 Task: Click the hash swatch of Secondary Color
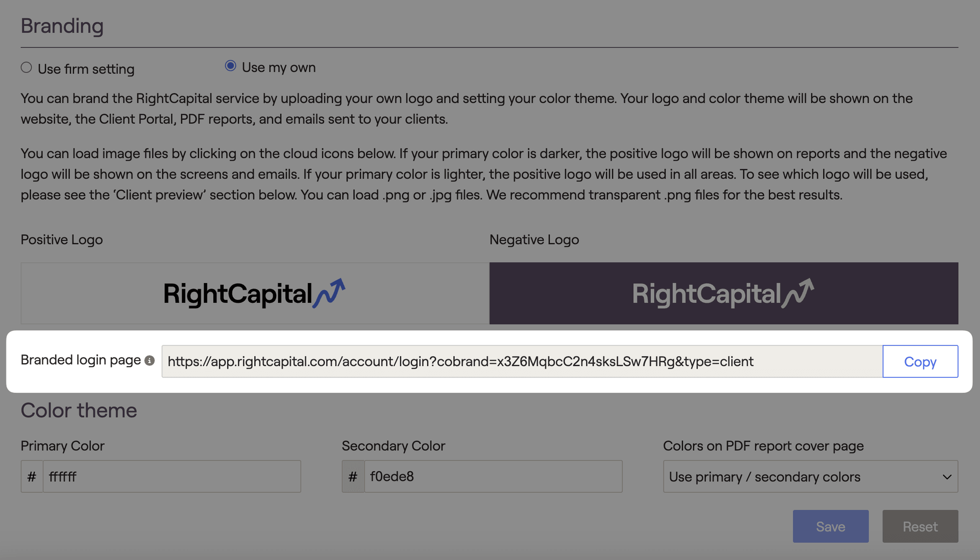(353, 476)
